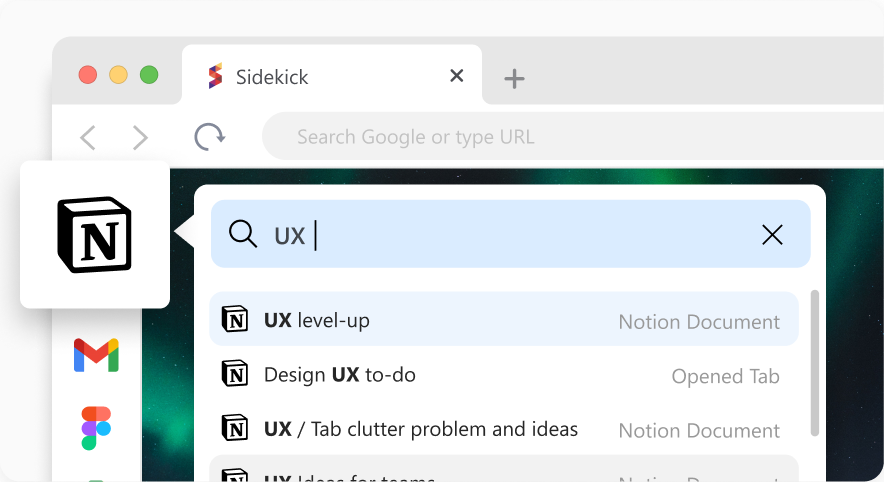Open Gmail from the sidebar
The height and width of the screenshot is (482, 884).
pos(96,355)
